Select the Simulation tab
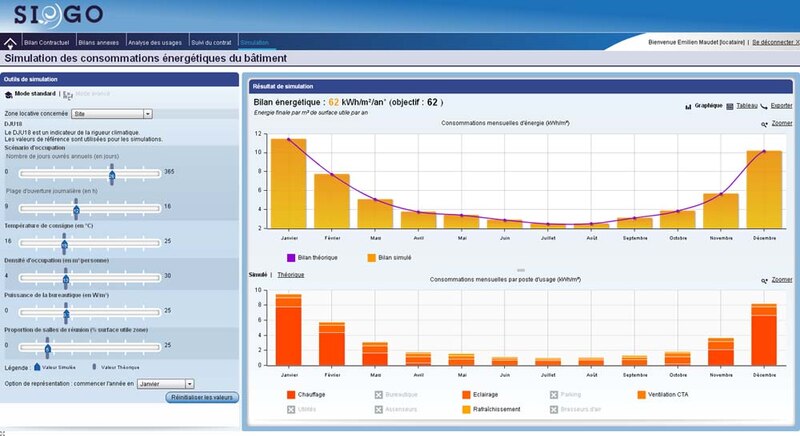The width and height of the screenshot is (800, 436). (x=254, y=43)
